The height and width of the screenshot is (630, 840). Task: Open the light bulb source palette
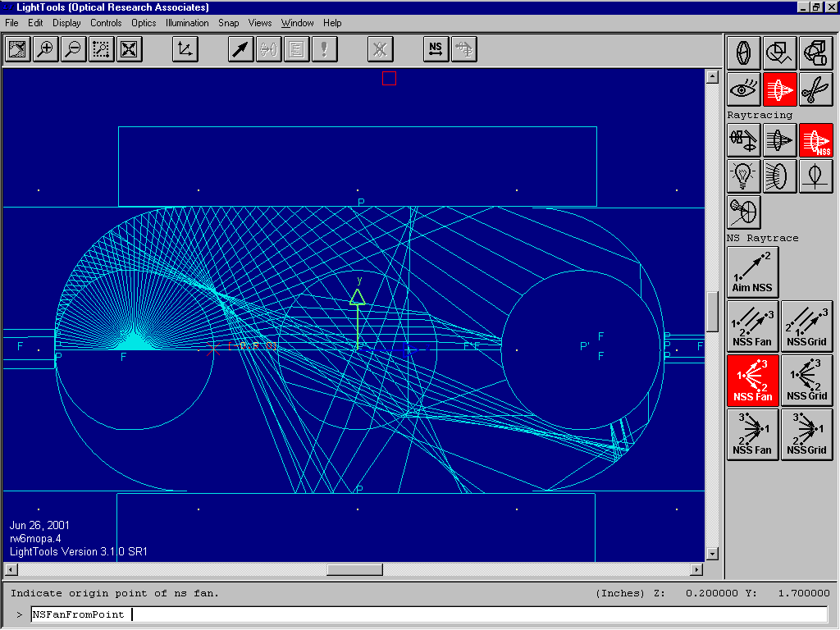tap(744, 176)
